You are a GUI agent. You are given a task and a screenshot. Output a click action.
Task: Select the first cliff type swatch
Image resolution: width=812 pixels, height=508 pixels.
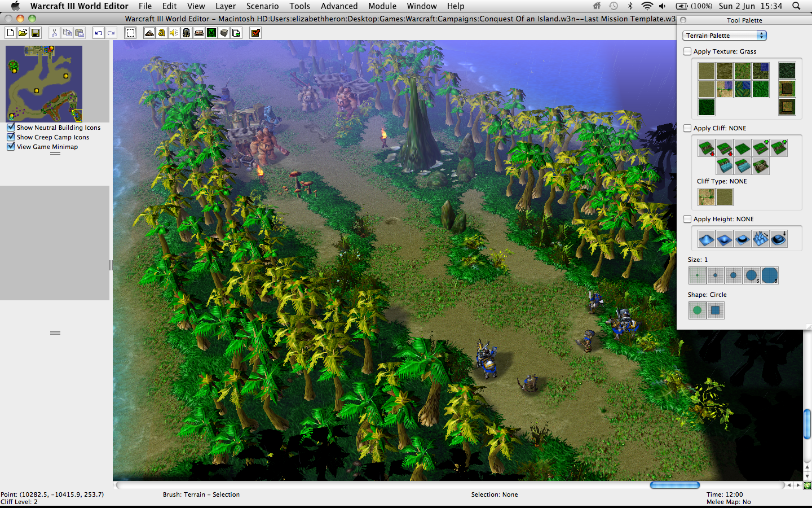tap(707, 197)
